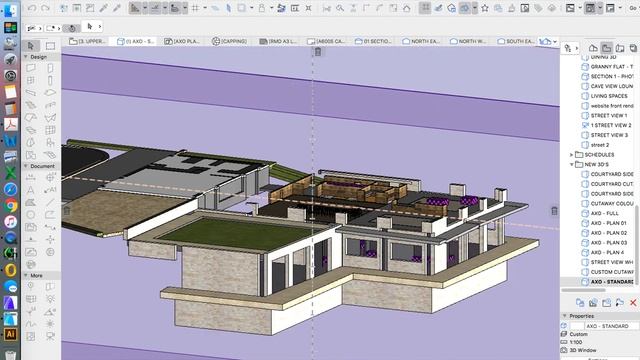Collapse the Properties panel
The image size is (640, 360).
565,316
